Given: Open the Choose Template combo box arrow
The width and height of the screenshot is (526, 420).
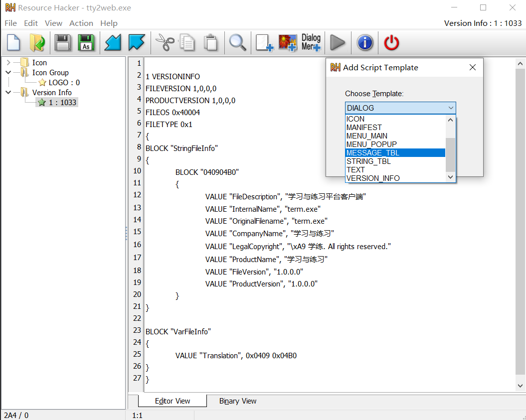Looking at the screenshot, I should point(451,108).
